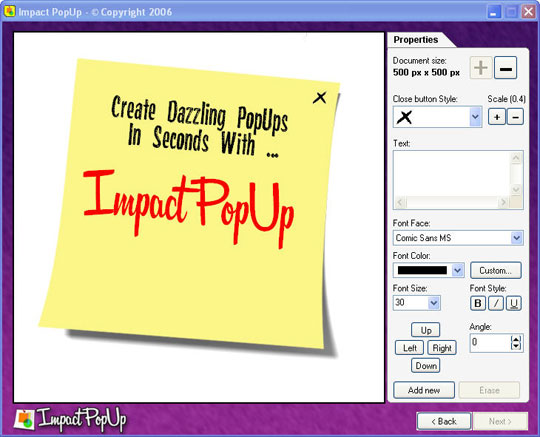Toggle Bold font style
The width and height of the screenshot is (540, 437).
pyautogui.click(x=478, y=303)
